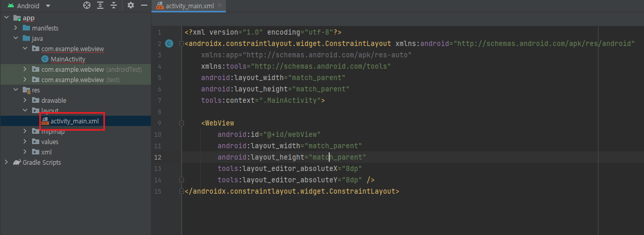Click the Collapse All toolbar icon

coord(114,6)
